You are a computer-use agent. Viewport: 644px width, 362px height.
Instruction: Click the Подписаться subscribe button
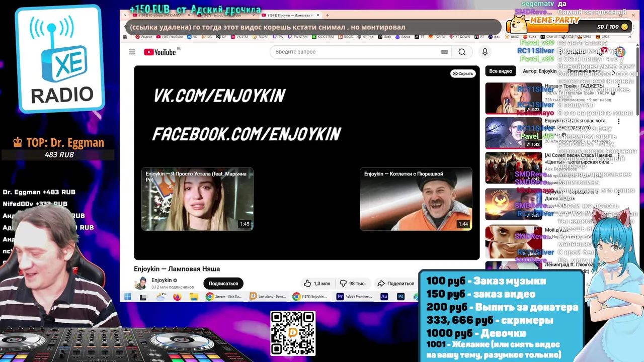(x=223, y=284)
